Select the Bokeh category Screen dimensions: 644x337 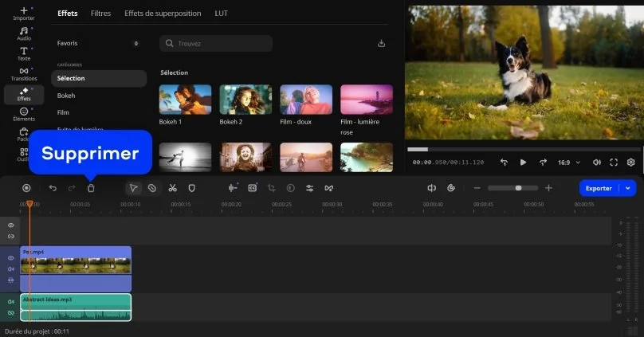click(65, 96)
